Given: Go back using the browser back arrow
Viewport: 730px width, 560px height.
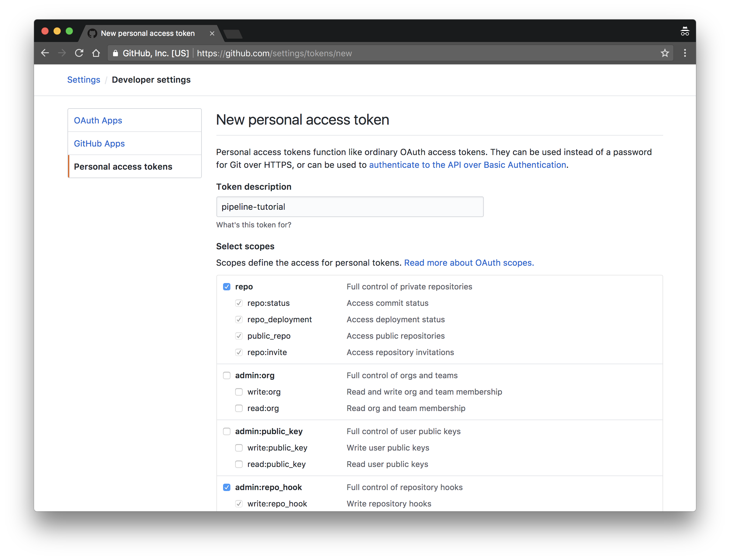Looking at the screenshot, I should pyautogui.click(x=45, y=53).
